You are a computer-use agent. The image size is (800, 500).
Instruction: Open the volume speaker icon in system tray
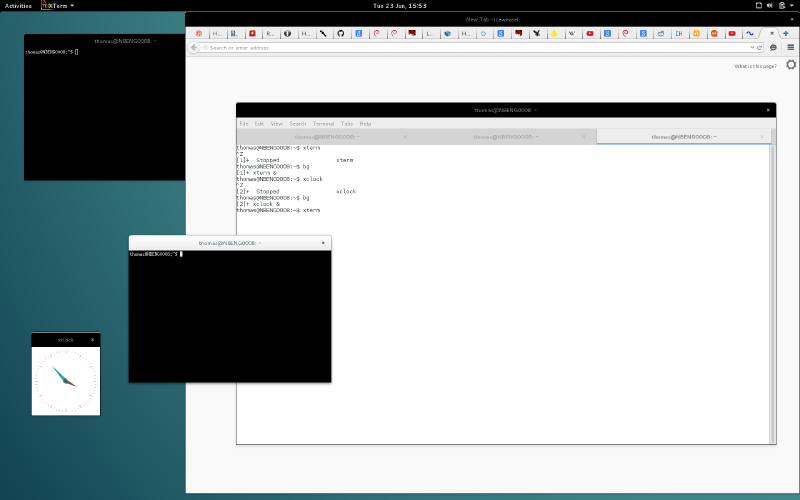[x=769, y=6]
